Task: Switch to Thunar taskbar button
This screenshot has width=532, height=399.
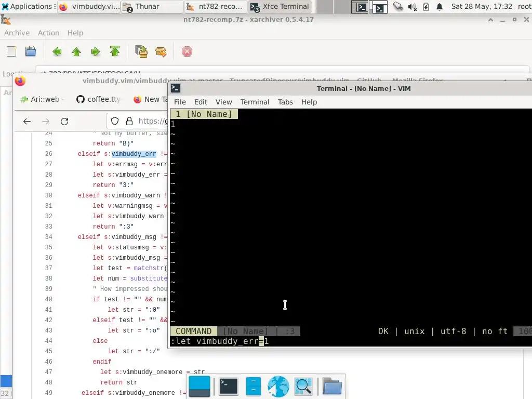Action: click(152, 6)
